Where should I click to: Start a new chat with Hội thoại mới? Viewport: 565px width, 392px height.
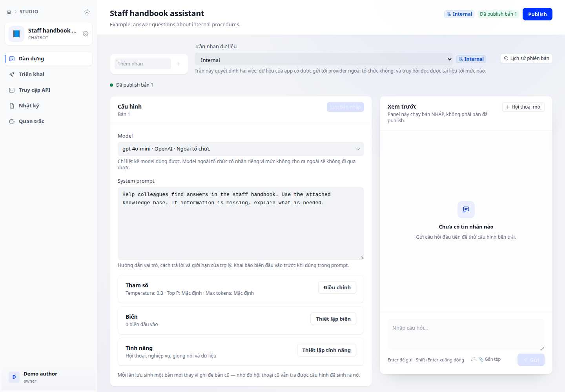(523, 107)
